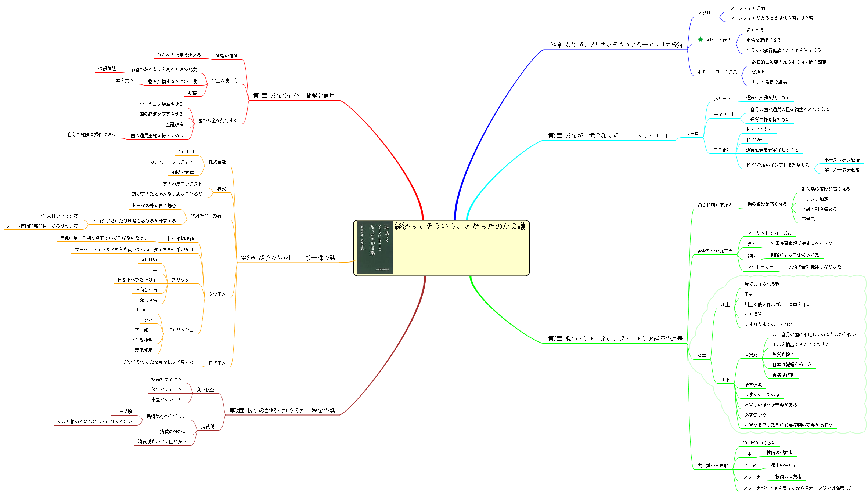Select 第4章 アメリカ経済 chapter node
The width and height of the screenshot is (868, 496).
tap(615, 45)
